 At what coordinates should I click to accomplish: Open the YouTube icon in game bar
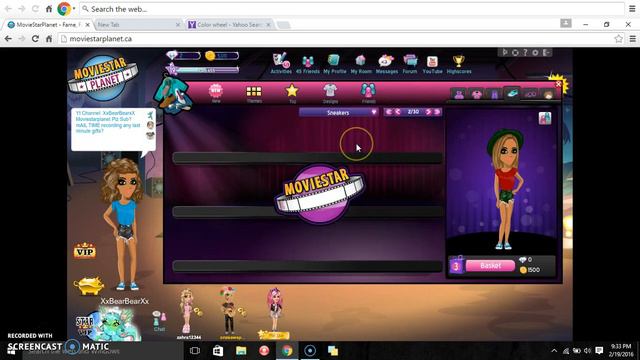click(x=432, y=64)
